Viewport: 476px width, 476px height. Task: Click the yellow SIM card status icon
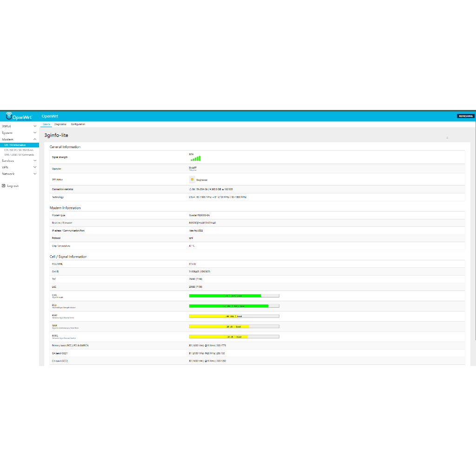tap(192, 179)
